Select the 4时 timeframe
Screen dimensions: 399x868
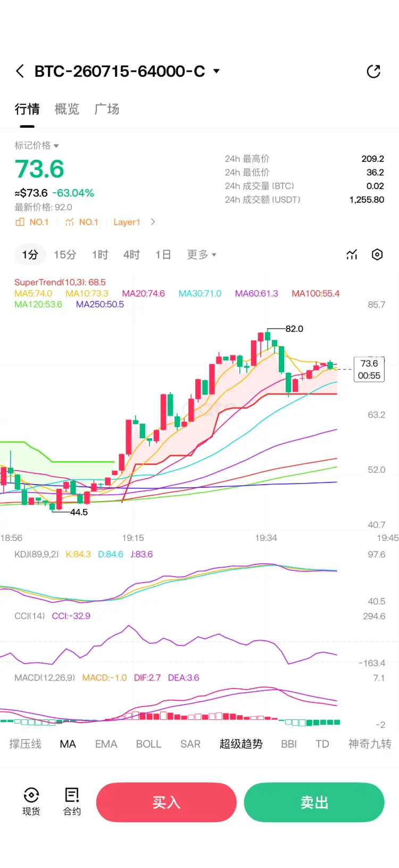(131, 255)
